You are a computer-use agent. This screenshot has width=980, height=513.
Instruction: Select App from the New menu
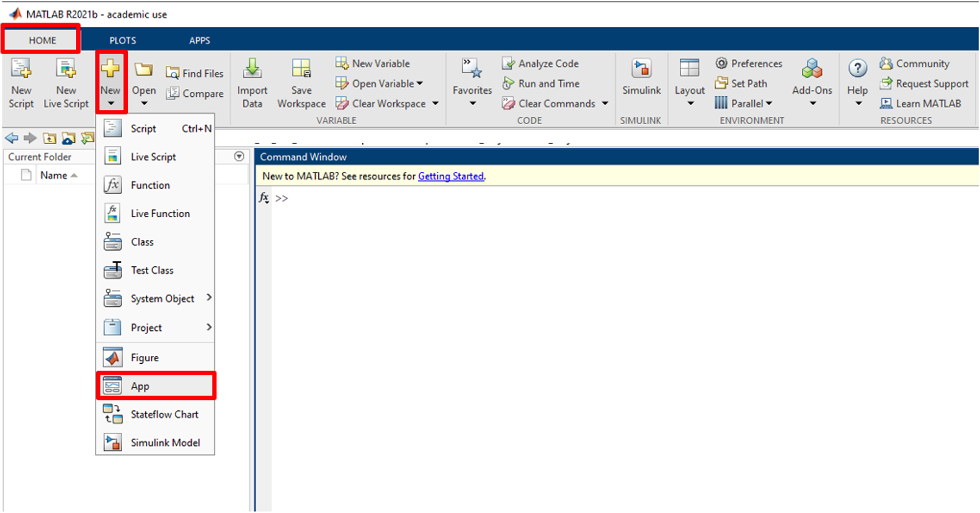click(x=140, y=386)
